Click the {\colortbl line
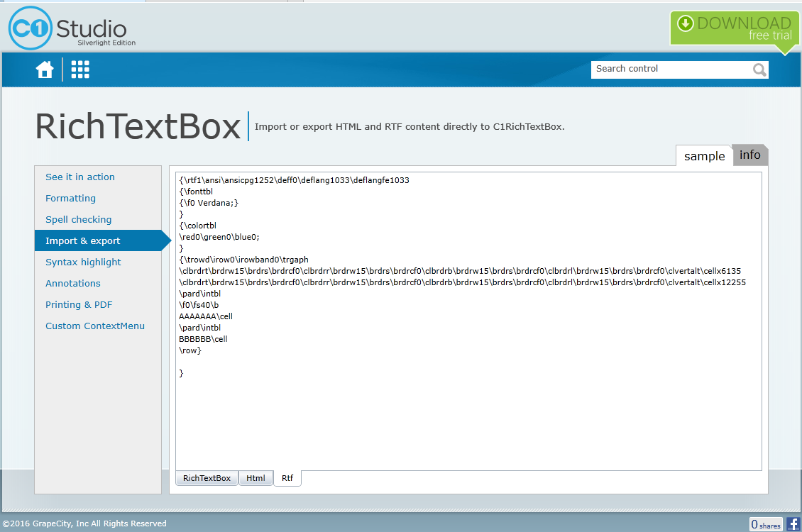 pos(197,226)
